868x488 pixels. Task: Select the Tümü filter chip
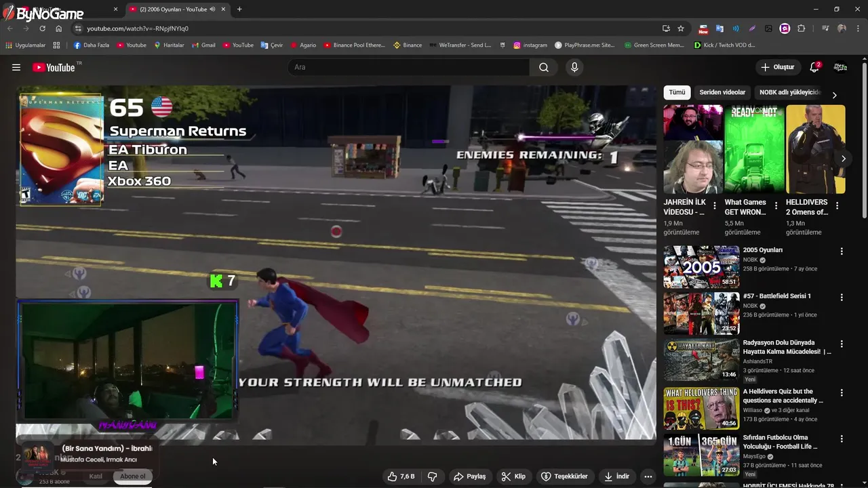coord(677,93)
